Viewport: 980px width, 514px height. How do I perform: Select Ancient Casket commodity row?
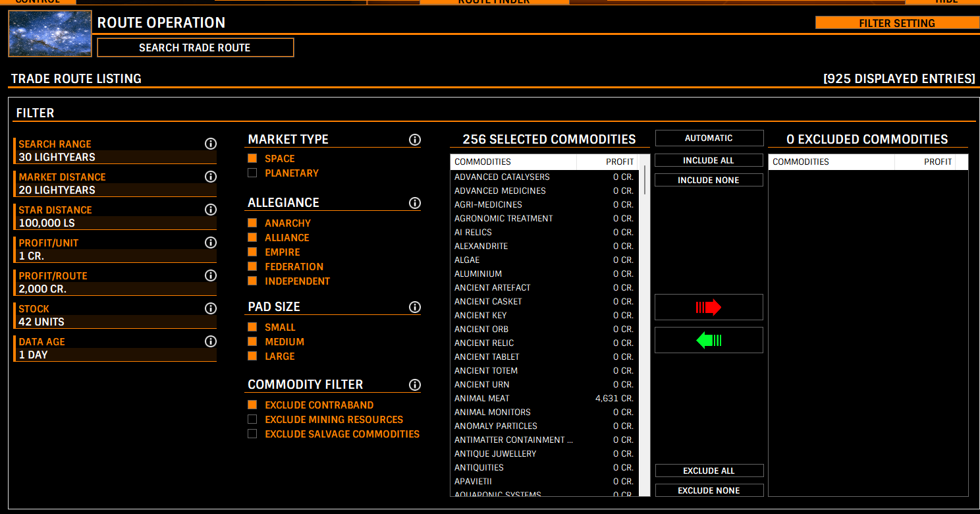[545, 301]
